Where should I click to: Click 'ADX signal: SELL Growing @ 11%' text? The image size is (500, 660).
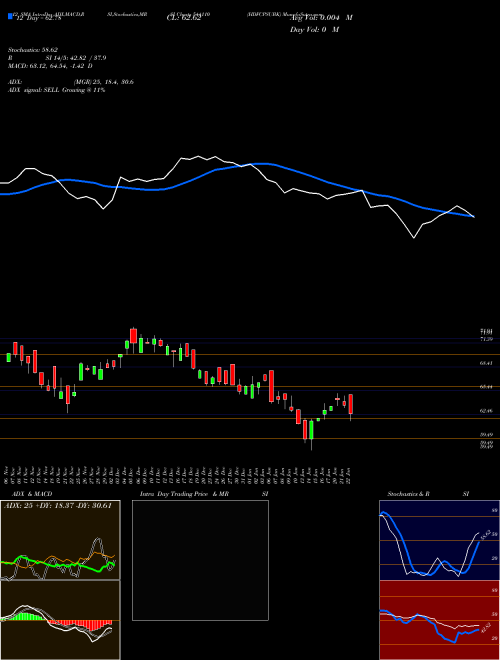coord(56,90)
